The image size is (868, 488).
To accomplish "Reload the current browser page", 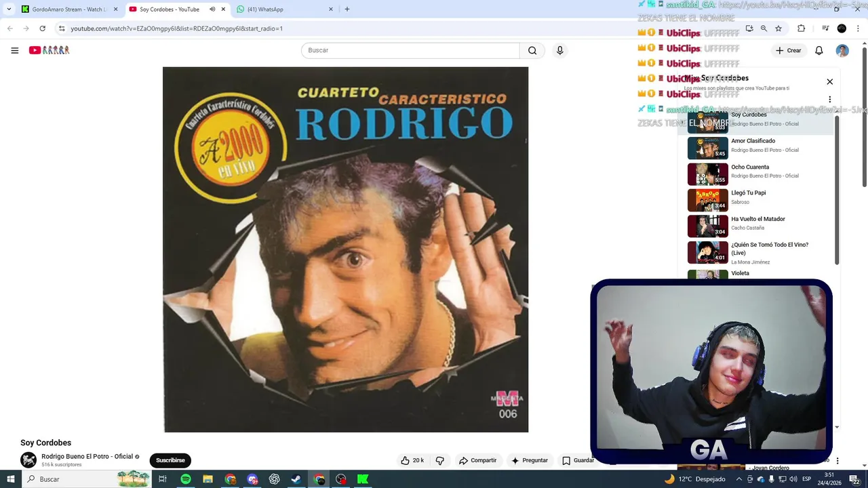I will (x=42, y=28).
